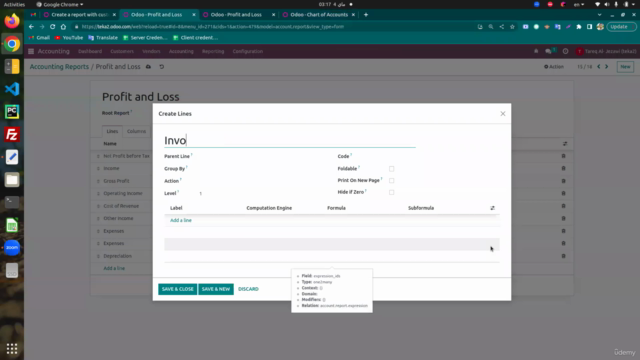This screenshot has width=640, height=360.
Task: Open the Action gear menu
Action: tap(554, 67)
